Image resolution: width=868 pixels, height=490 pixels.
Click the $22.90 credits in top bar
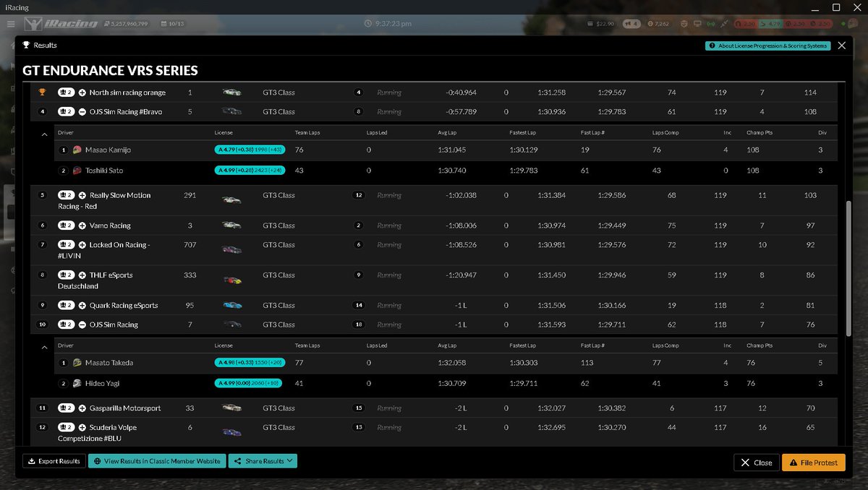click(600, 24)
